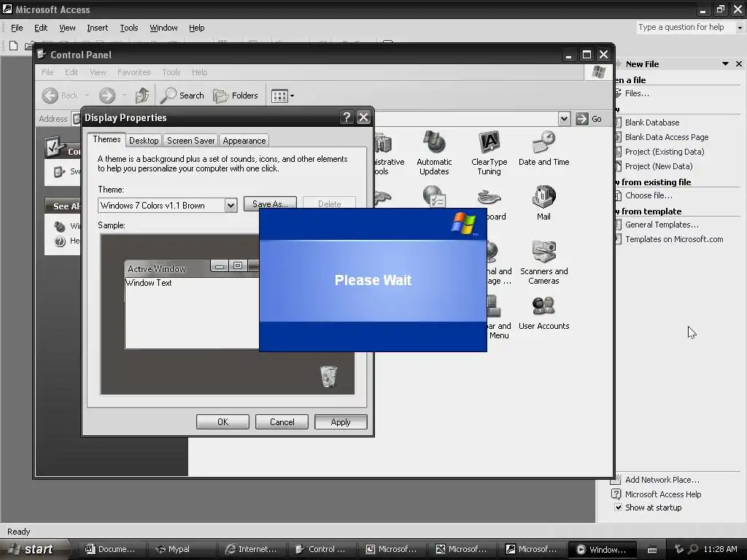The height and width of the screenshot is (560, 747).
Task: Click the Add Network Place... link
Action: click(662, 480)
